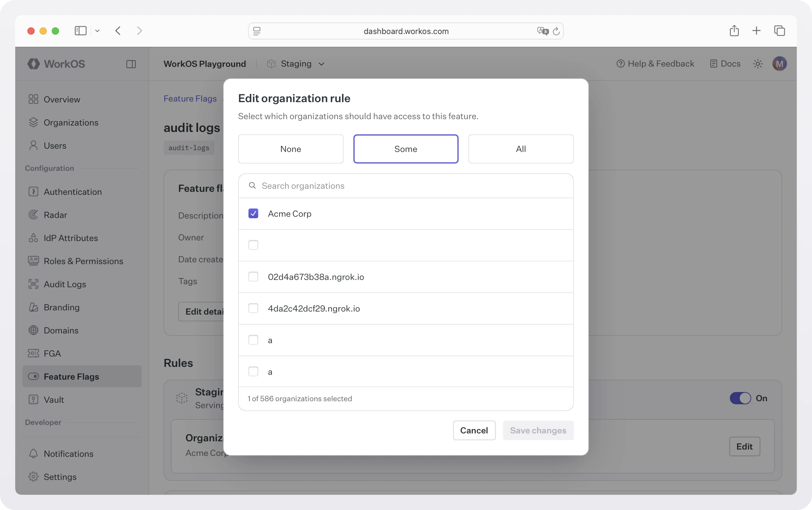Screen dimensions: 812x510
Task: Click the Docs document icon
Action: click(x=713, y=64)
